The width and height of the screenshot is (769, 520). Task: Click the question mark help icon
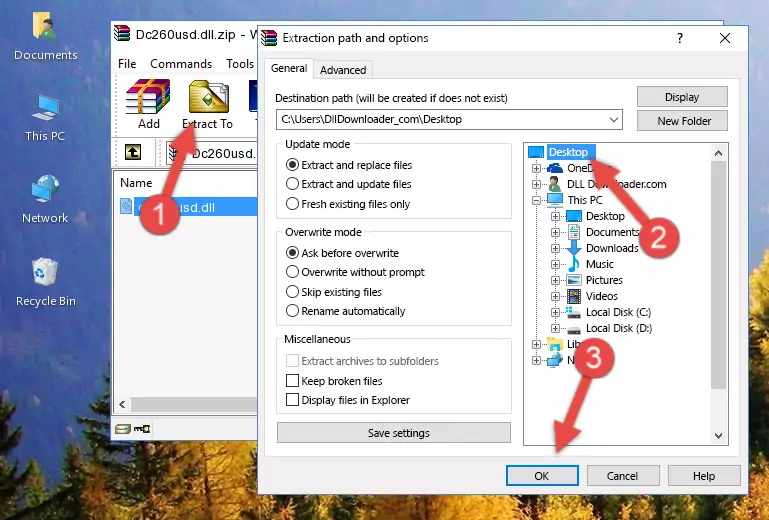[x=680, y=38]
